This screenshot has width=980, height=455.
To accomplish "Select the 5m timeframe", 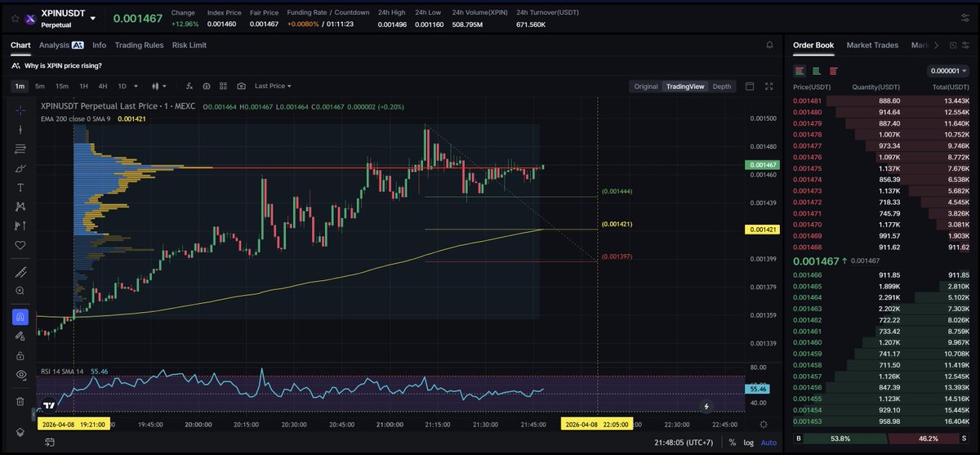I will click(x=40, y=86).
